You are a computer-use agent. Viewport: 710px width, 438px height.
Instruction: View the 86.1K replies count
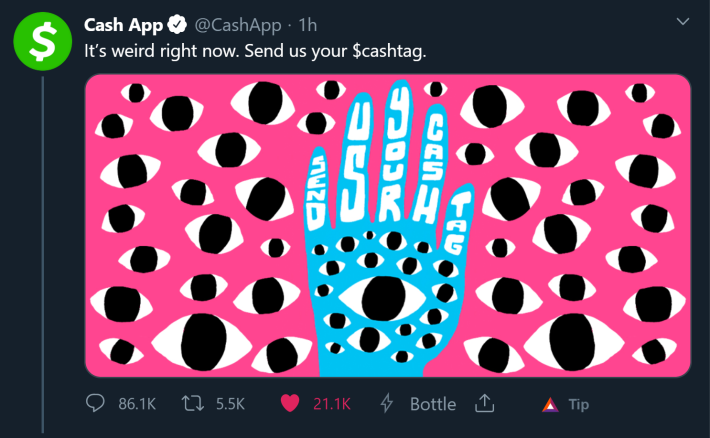(137, 404)
